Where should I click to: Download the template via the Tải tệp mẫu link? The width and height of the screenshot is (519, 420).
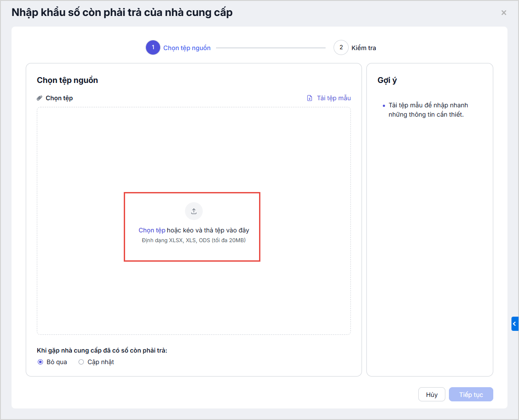point(334,98)
